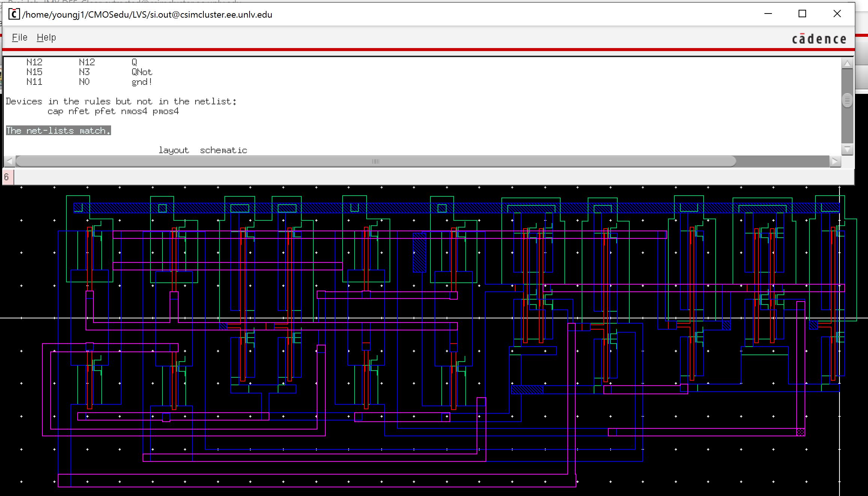
Task: Click the cadence logo
Action: coord(819,39)
